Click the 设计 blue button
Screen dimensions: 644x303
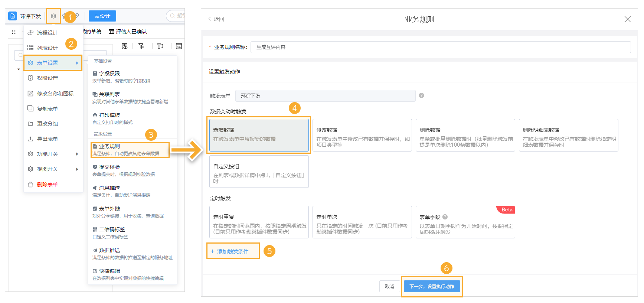[x=102, y=16]
